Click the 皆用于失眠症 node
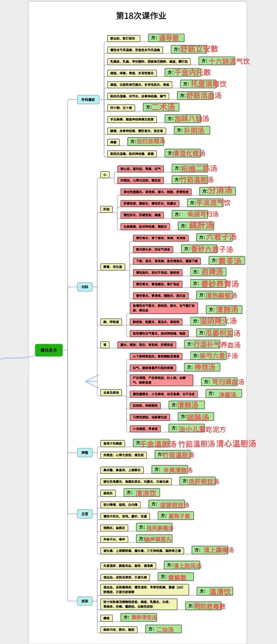 (x=113, y=443)
